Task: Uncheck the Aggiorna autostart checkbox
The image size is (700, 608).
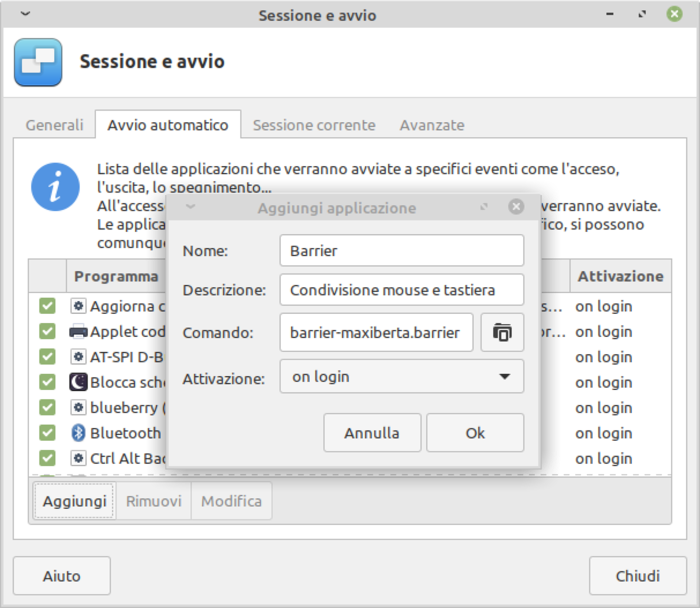Action: pos(47,306)
